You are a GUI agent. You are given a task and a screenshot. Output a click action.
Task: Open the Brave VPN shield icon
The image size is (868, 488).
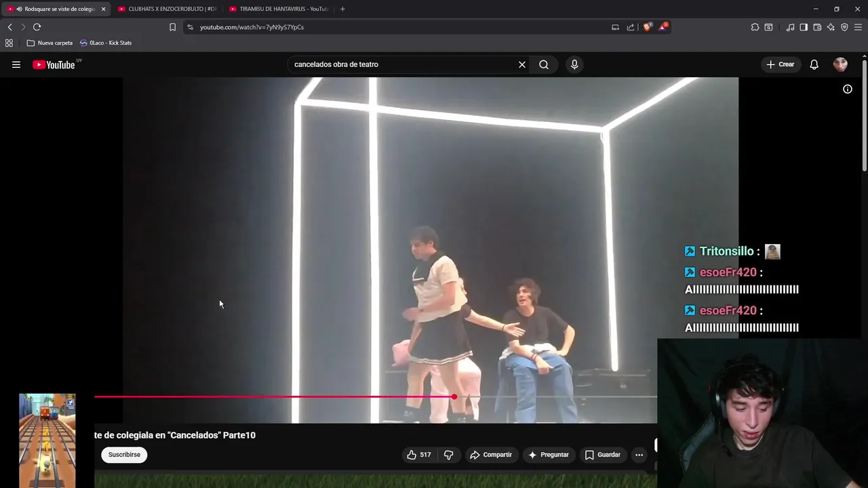(x=844, y=27)
